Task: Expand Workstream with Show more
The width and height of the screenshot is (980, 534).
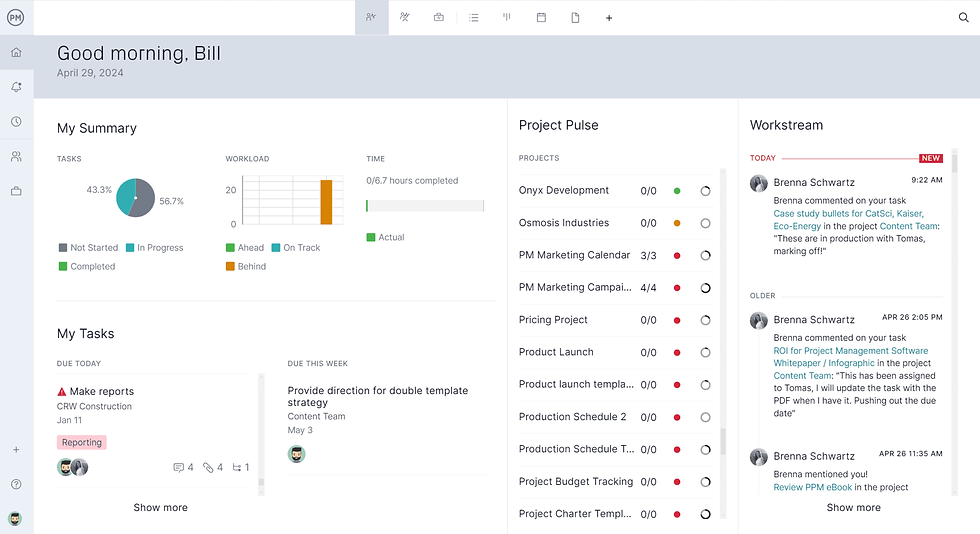Action: tap(853, 507)
